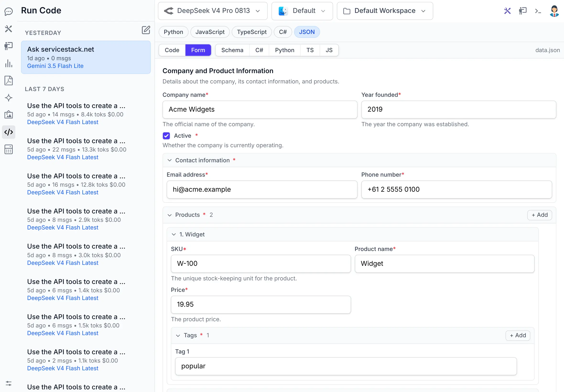
Task: Start a new chat with compose icon
Action: [x=146, y=30]
